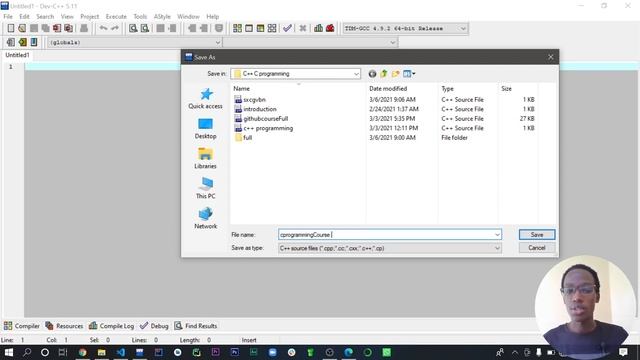Click the Rebuild All toolbar icon
The image size is (640, 360).
coord(272,28)
